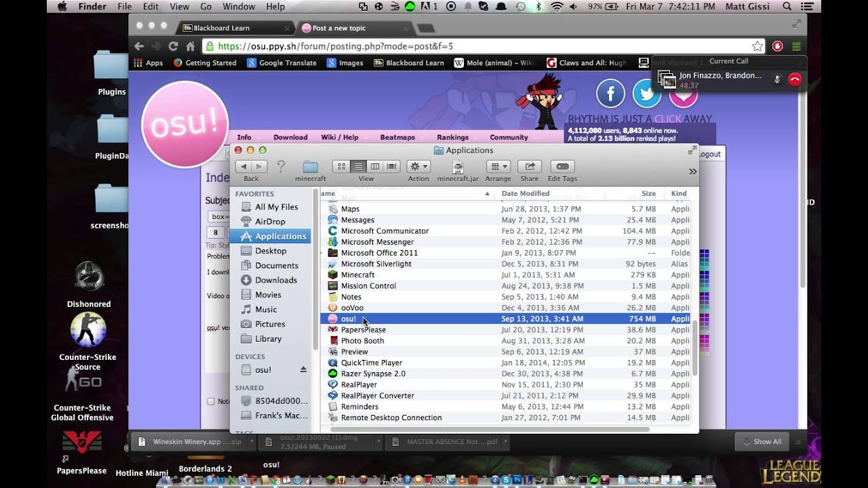Open Google Translate bookmark
Screen dimensions: 868x488
click(281, 63)
